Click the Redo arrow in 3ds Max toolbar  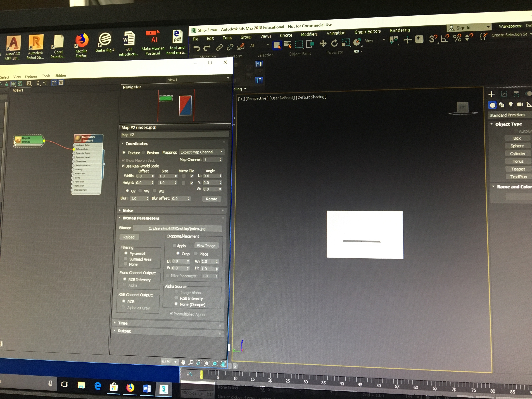[207, 48]
